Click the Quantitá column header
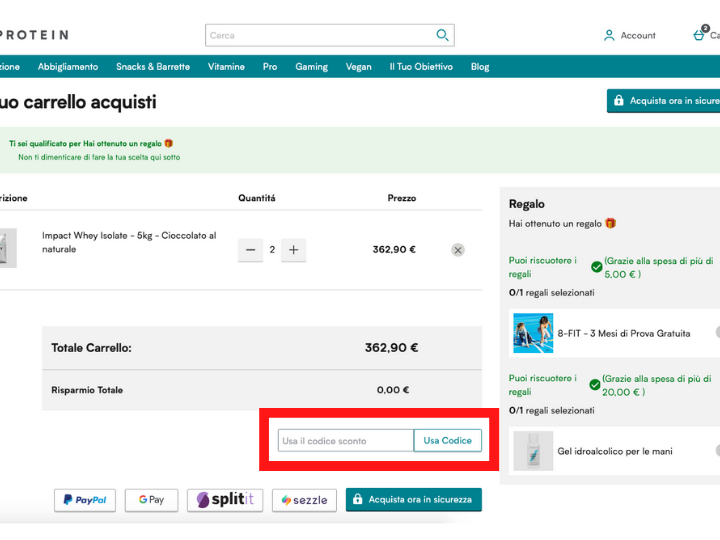720x540 pixels. point(257,198)
